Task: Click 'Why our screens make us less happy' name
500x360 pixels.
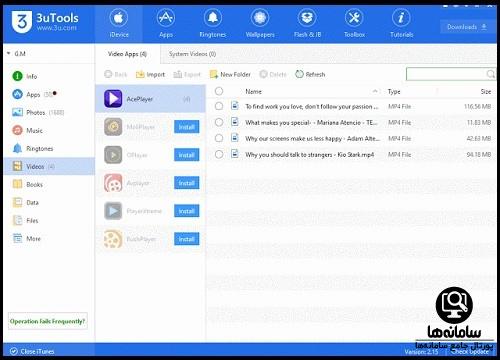Action: pos(312,139)
